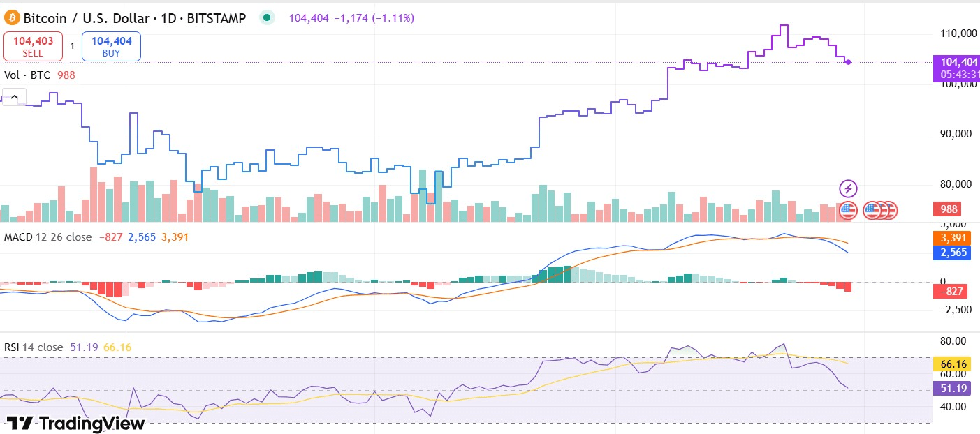
Task: Click the overlapping US flag event icons cluster
Action: (879, 210)
